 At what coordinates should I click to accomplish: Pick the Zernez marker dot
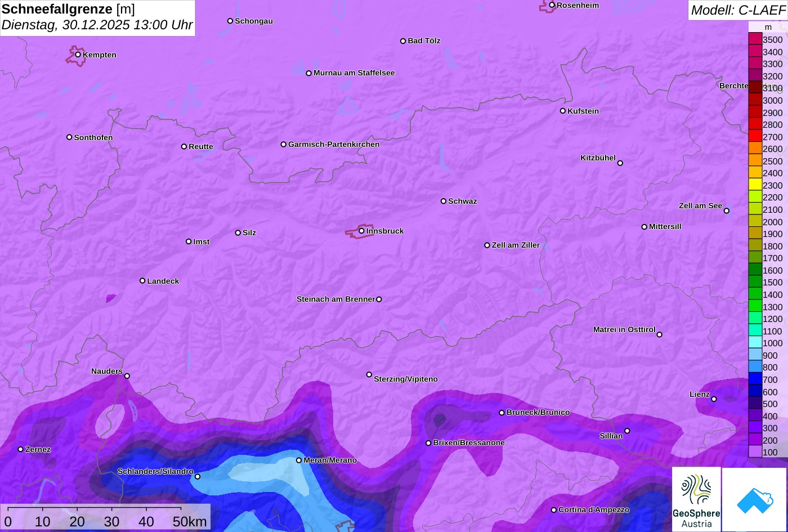pyautogui.click(x=21, y=449)
